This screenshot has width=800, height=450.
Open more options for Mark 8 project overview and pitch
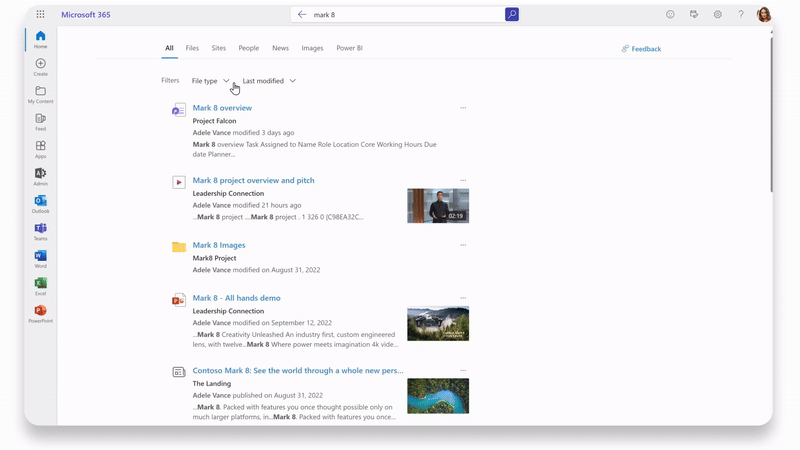pyautogui.click(x=463, y=180)
